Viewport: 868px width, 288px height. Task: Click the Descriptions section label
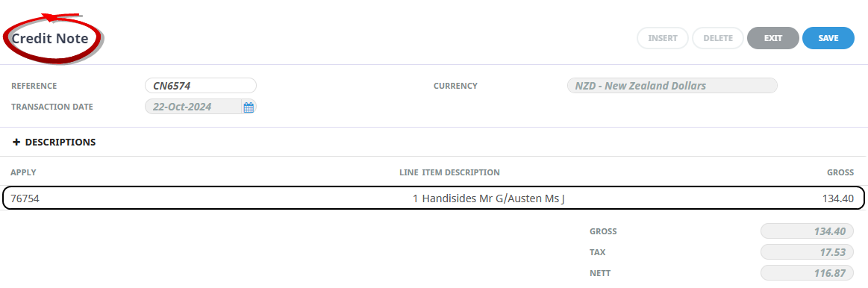point(60,143)
